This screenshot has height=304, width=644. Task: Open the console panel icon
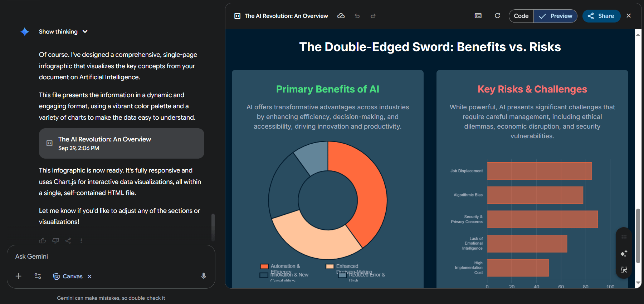(478, 16)
